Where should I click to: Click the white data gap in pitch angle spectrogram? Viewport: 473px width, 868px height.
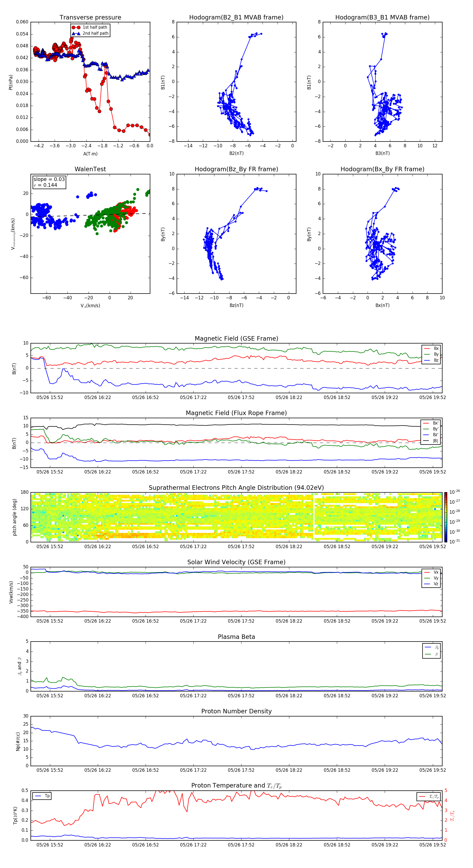coord(313,517)
